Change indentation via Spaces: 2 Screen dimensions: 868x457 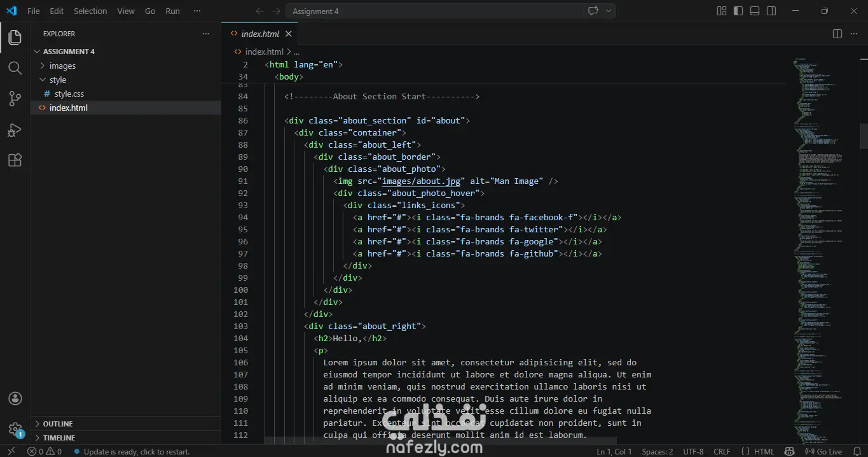coord(658,451)
